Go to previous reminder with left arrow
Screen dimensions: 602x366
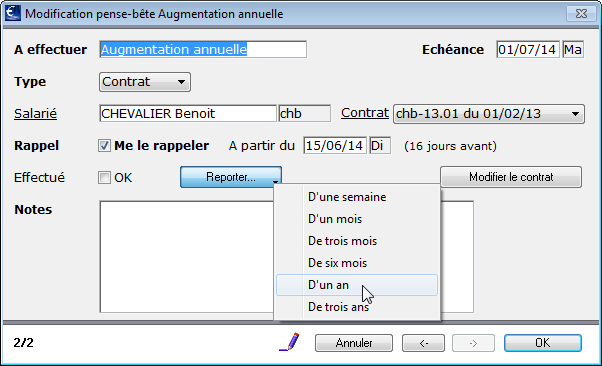click(x=423, y=343)
